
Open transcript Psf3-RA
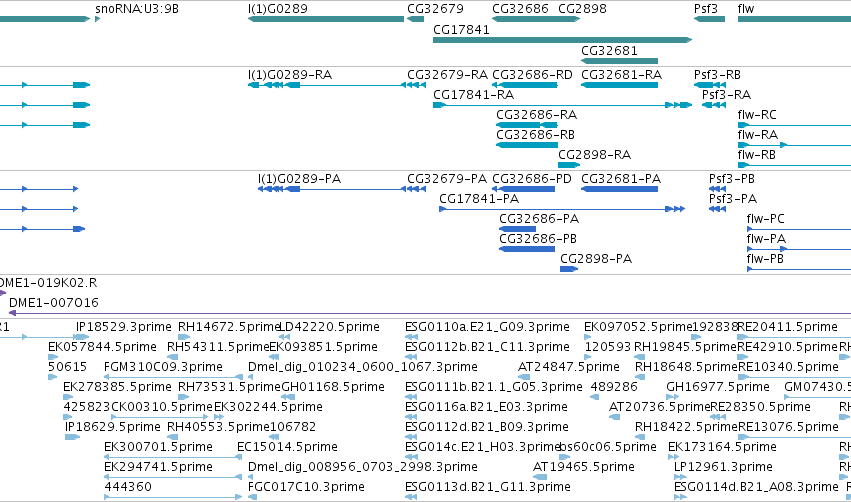pos(726,94)
